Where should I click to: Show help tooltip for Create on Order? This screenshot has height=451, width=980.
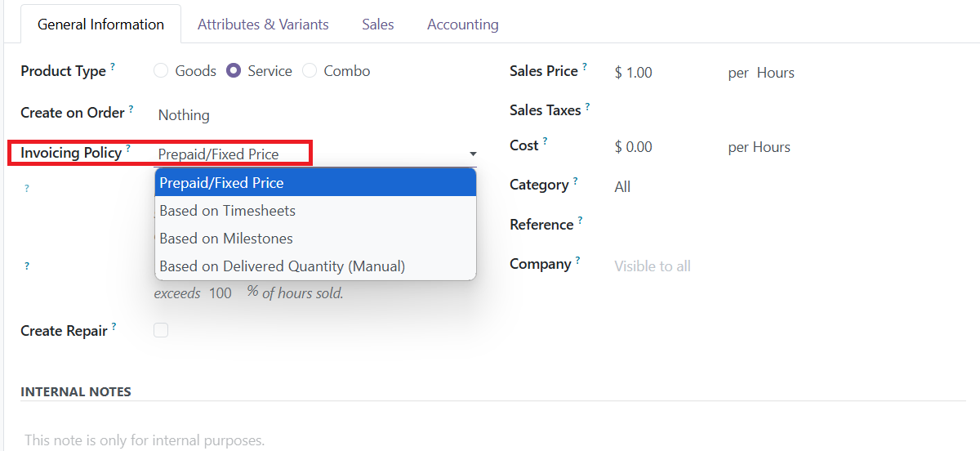tap(131, 109)
